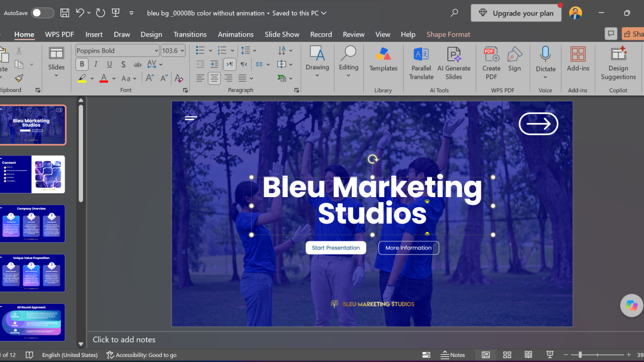Click Align Left icon
This screenshot has width=644, height=362.
(200, 78)
